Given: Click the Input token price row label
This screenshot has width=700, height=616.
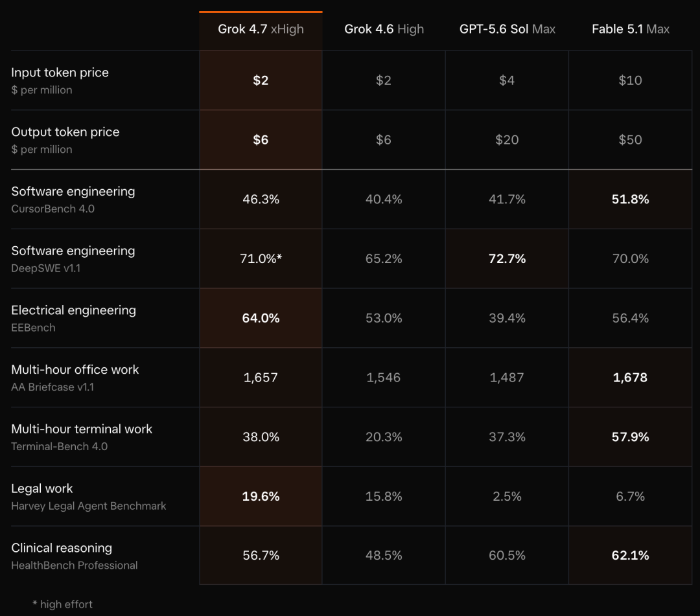Looking at the screenshot, I should tap(60, 73).
